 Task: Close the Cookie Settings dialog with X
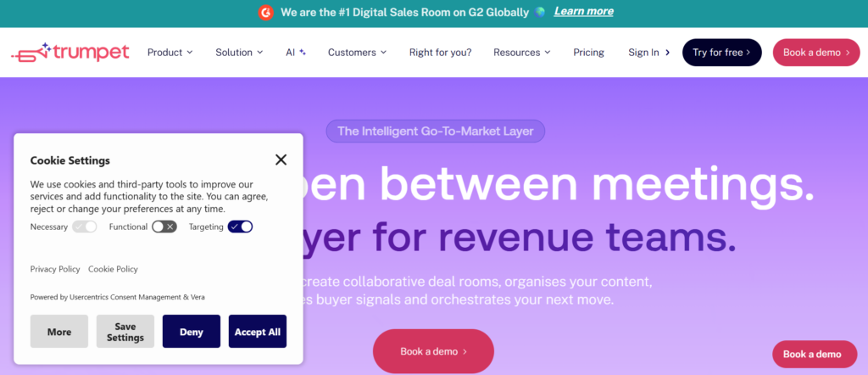click(x=281, y=160)
